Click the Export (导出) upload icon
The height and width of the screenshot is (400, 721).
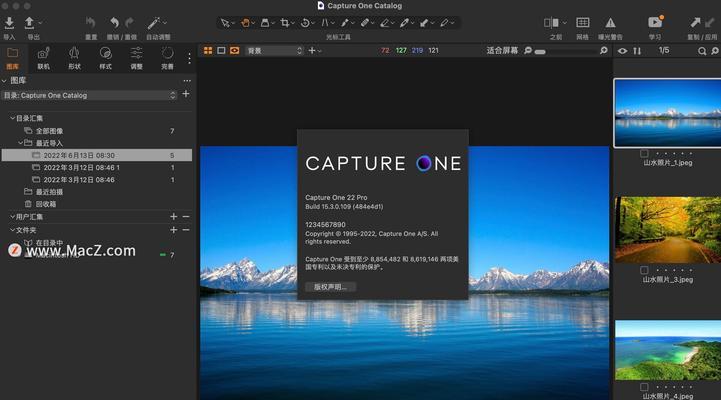pyautogui.click(x=29, y=23)
